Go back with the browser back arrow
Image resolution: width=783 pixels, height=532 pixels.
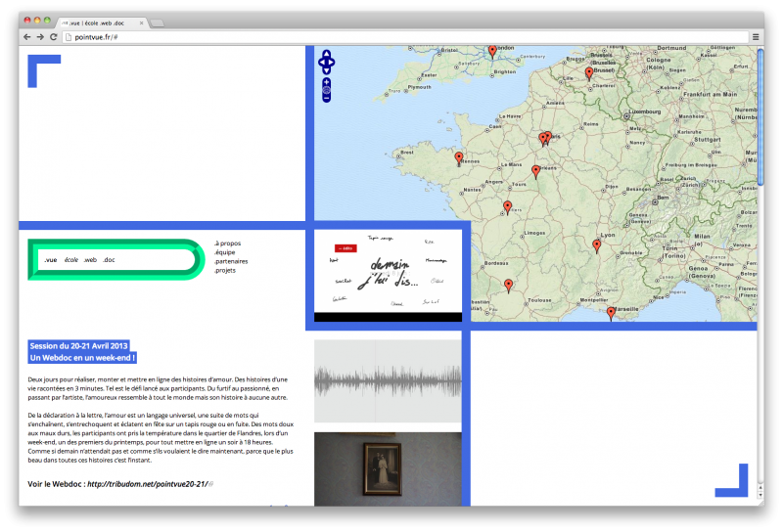pos(27,37)
